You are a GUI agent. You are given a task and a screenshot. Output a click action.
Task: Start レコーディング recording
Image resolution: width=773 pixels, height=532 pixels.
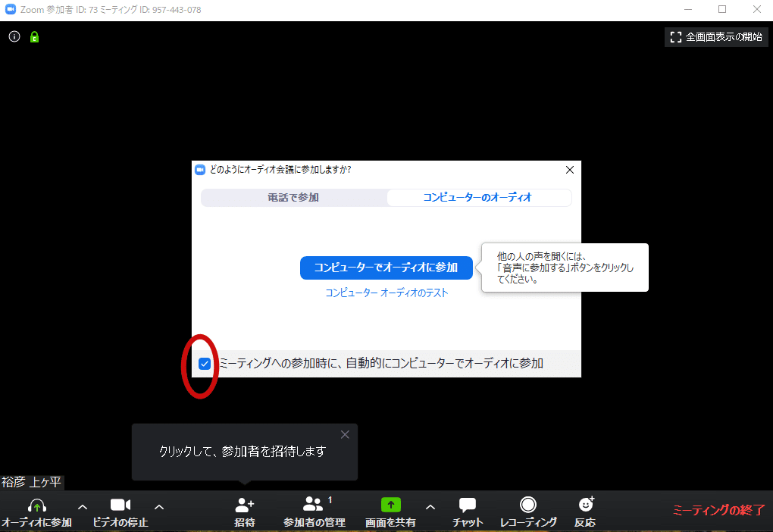(528, 508)
